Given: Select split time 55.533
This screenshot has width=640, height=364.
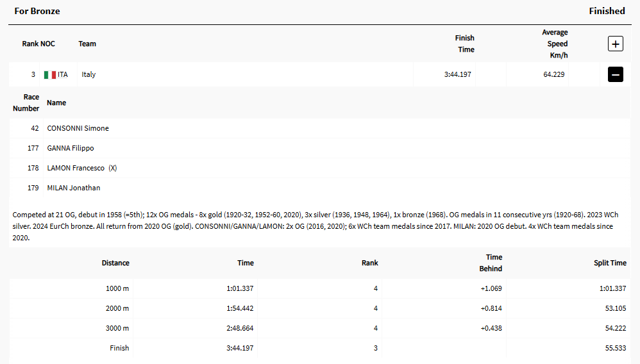Looking at the screenshot, I should click(x=616, y=348).
